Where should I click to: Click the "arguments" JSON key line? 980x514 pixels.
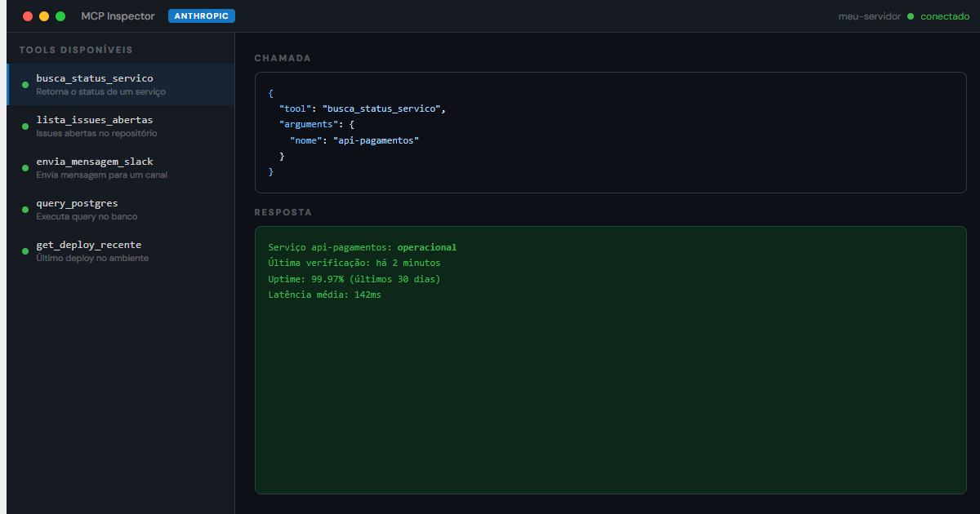pos(317,125)
